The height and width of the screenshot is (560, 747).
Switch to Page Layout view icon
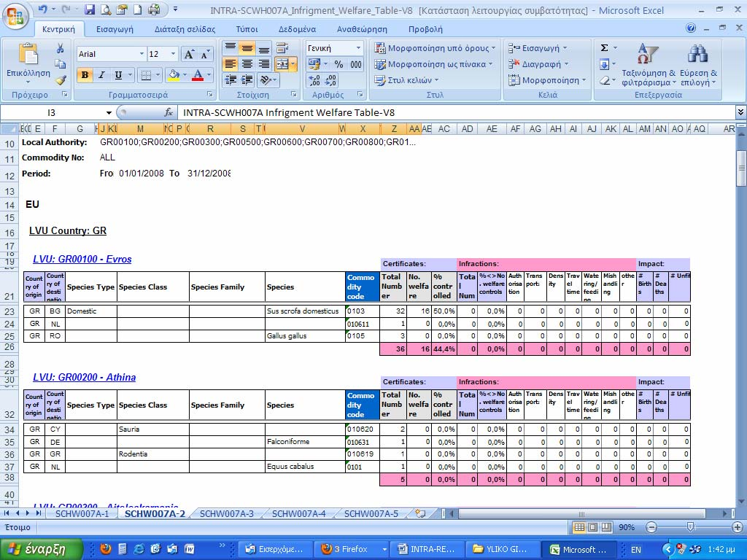click(592, 527)
